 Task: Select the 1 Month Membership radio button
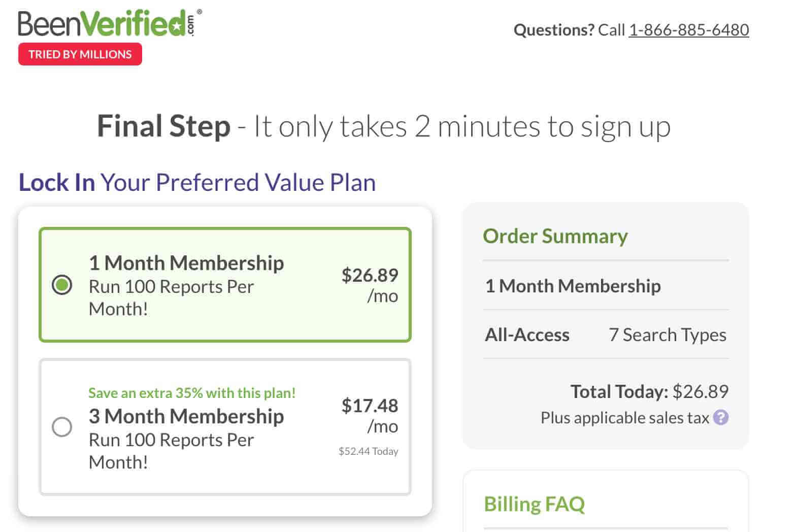coord(62,285)
